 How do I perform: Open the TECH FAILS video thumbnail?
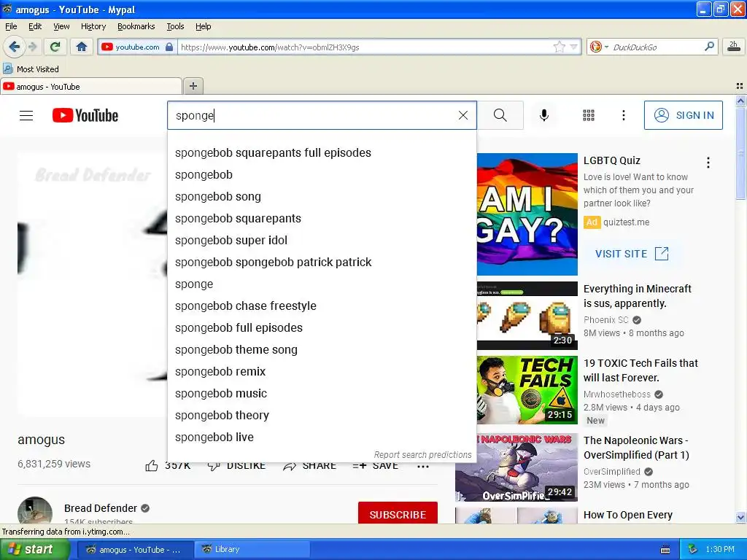click(527, 390)
